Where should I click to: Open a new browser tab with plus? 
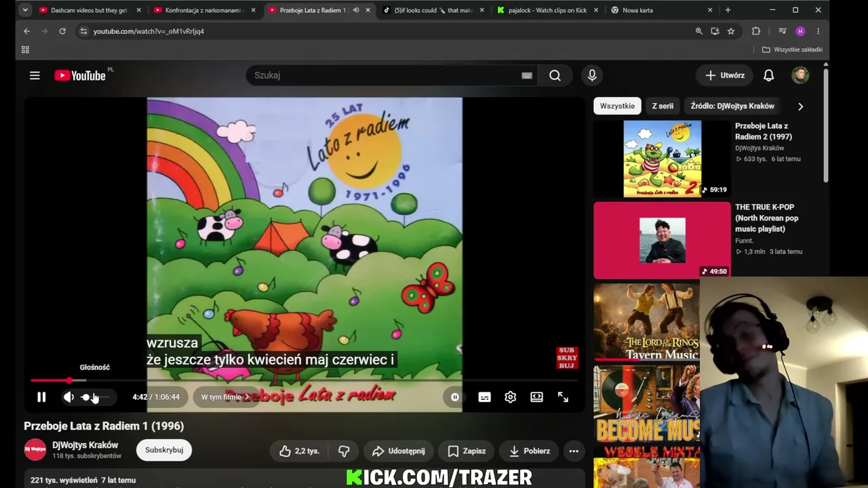pyautogui.click(x=728, y=10)
